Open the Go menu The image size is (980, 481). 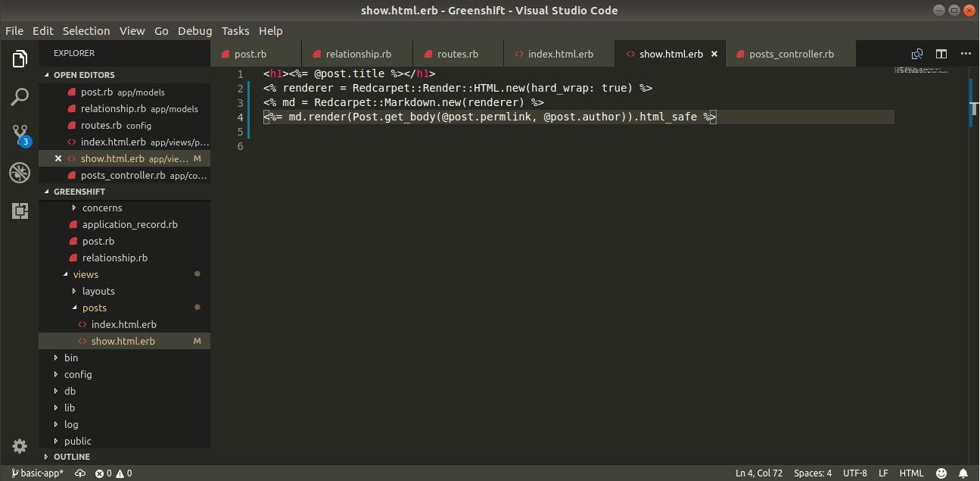click(x=161, y=31)
